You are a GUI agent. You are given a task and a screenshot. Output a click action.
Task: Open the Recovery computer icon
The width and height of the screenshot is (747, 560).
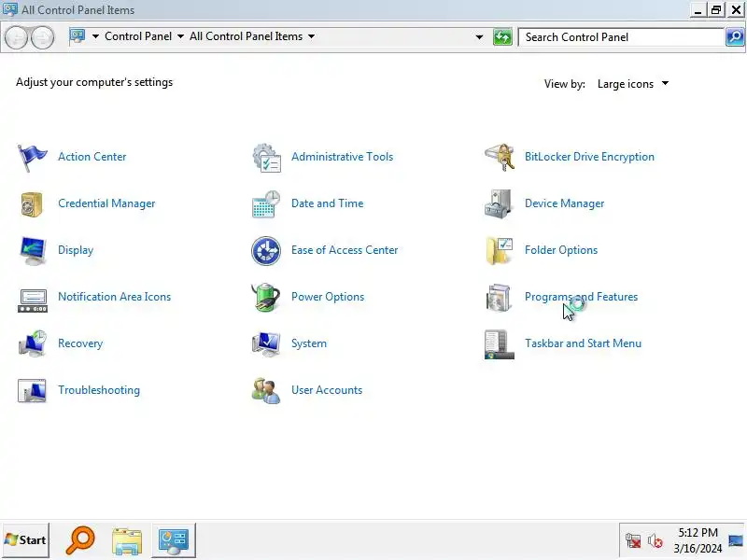click(x=33, y=343)
